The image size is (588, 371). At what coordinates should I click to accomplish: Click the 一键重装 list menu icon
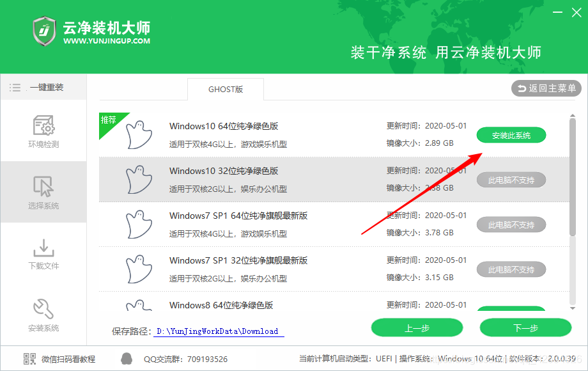15,88
